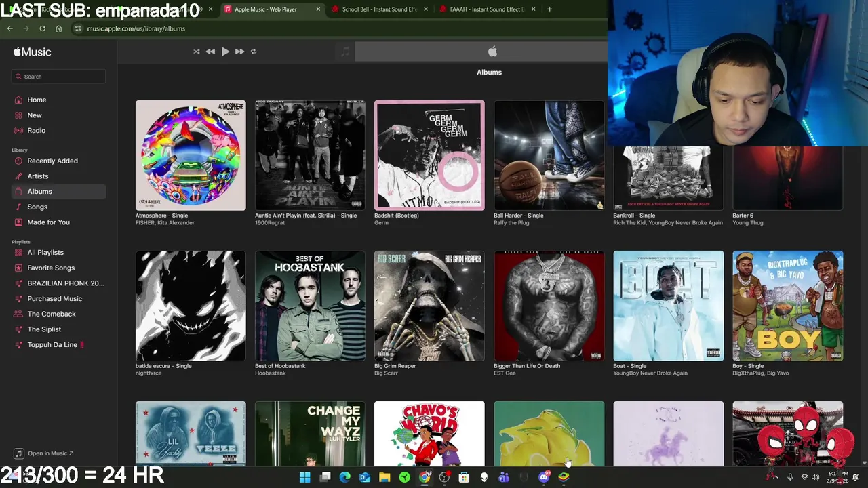Open the Badshit (Bootleg) album cover

(429, 155)
